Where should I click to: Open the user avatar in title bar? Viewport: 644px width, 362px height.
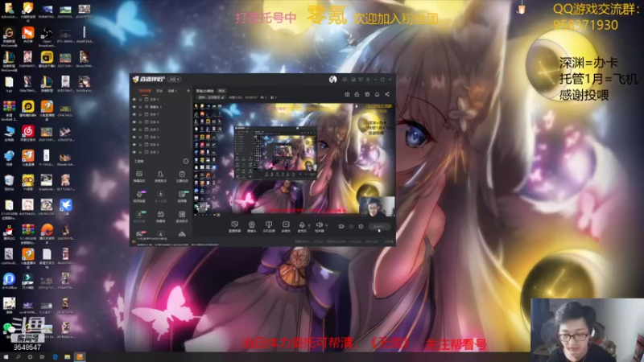[332, 79]
